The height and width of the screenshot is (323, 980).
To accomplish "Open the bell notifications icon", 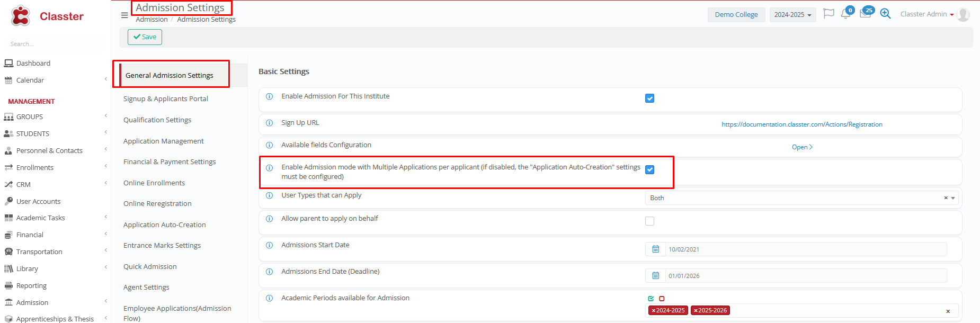I will [x=845, y=14].
